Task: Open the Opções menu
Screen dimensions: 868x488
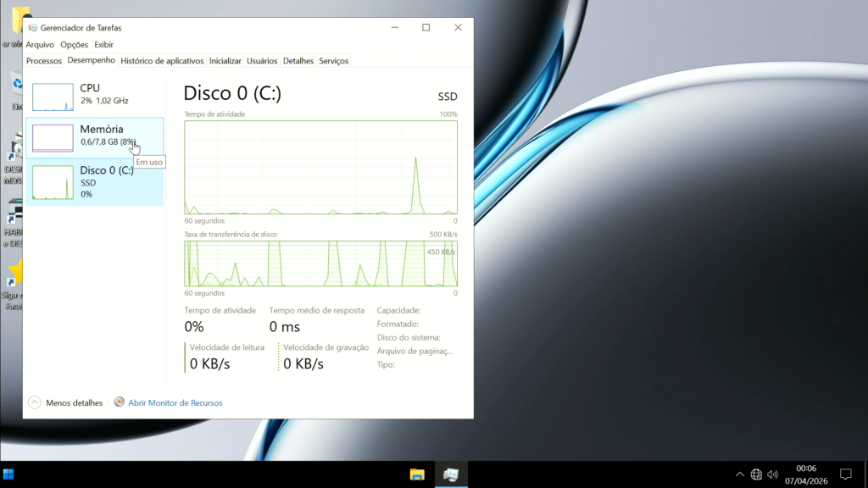Action: point(74,45)
